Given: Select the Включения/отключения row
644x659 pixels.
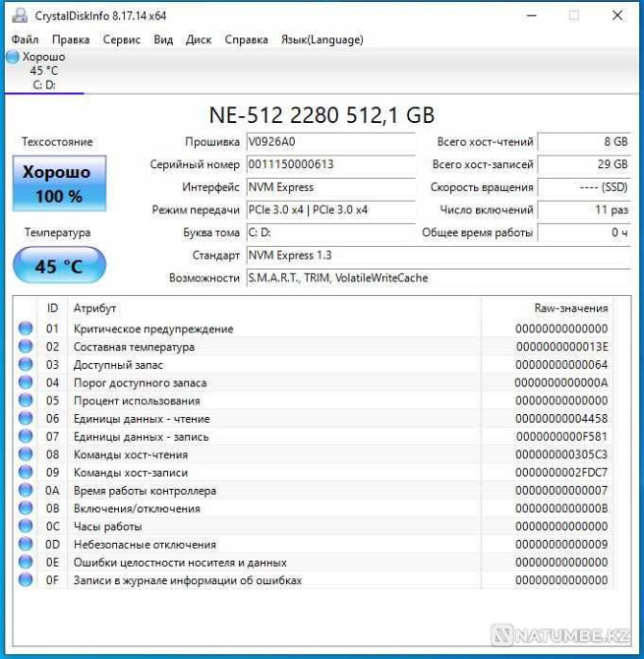Looking at the screenshot, I should pos(313,509).
